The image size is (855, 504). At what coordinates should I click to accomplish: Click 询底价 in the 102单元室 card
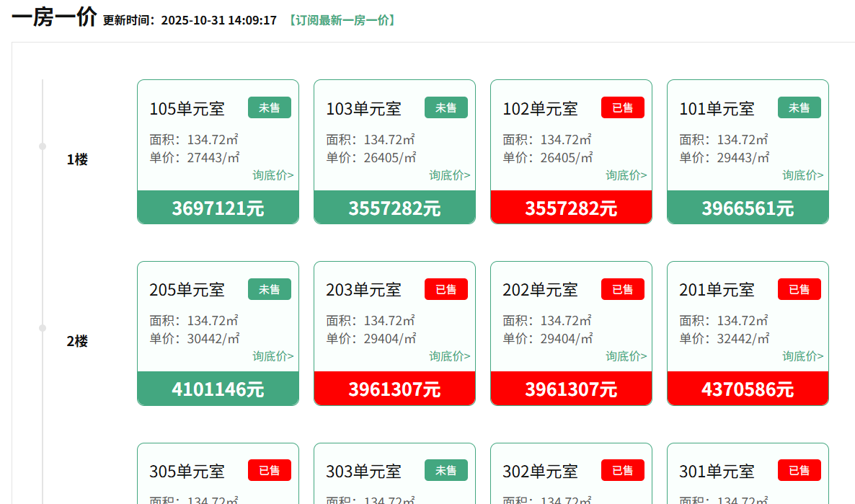[x=626, y=175]
